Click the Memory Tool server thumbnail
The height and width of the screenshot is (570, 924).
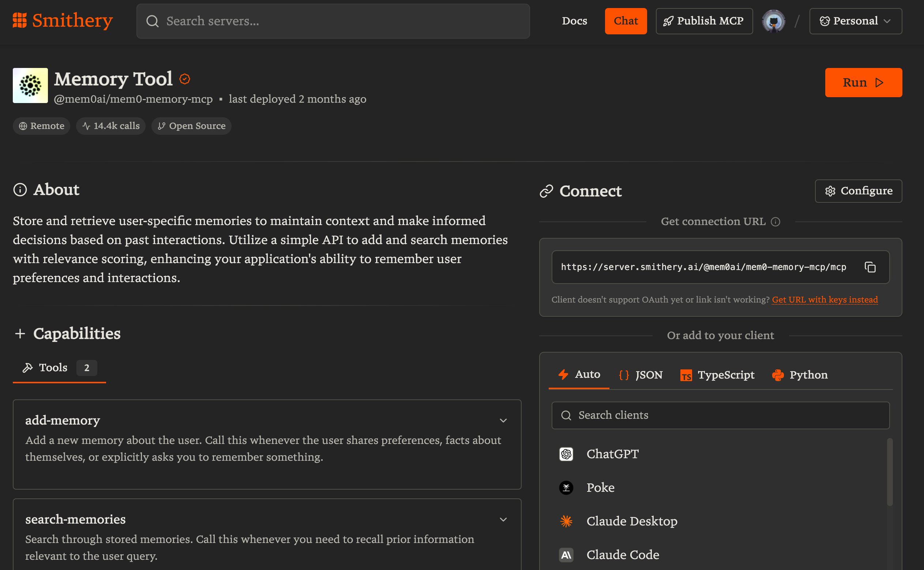point(30,85)
